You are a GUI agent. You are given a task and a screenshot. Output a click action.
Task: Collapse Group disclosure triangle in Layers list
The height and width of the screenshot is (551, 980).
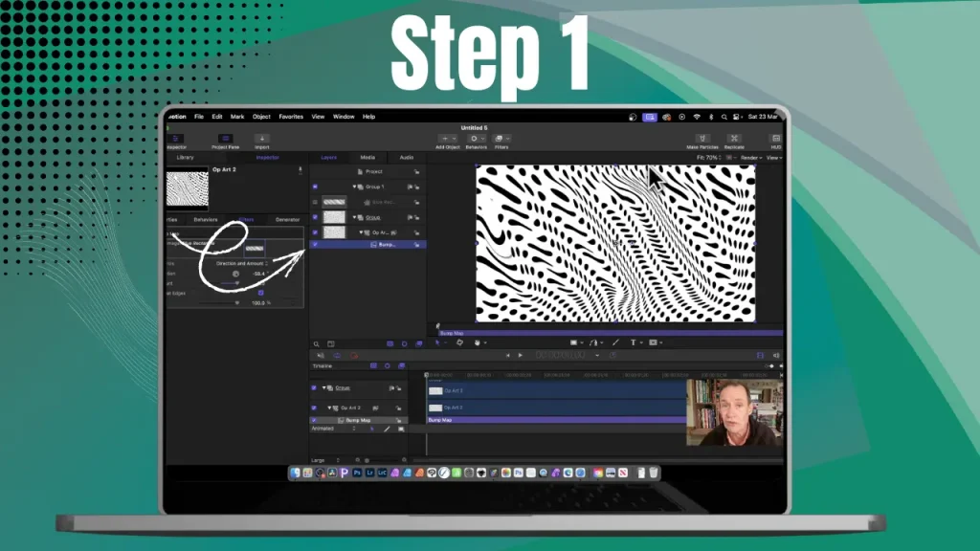click(x=354, y=217)
